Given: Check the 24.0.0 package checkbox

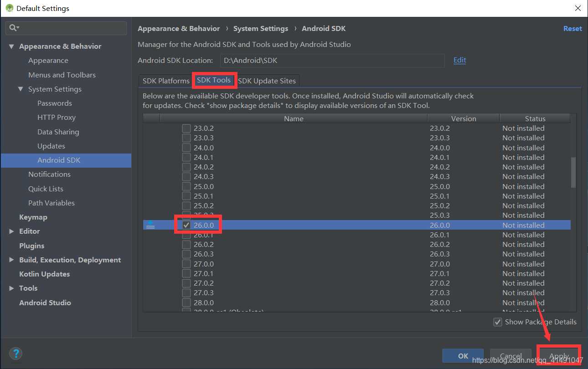Looking at the screenshot, I should point(186,148).
